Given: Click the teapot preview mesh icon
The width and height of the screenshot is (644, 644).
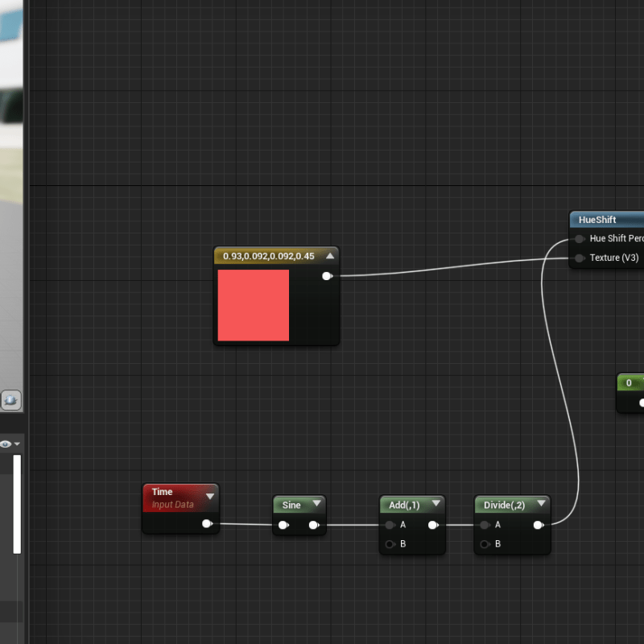Looking at the screenshot, I should (10, 400).
